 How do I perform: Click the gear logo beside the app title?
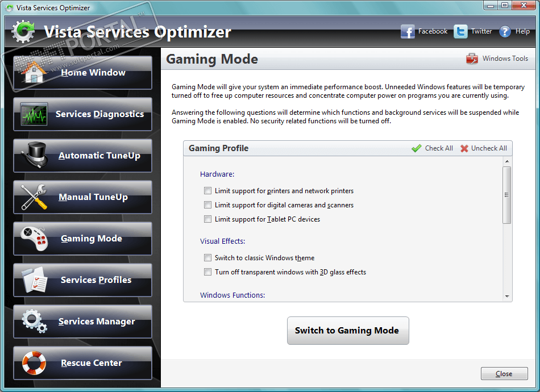pyautogui.click(x=23, y=31)
